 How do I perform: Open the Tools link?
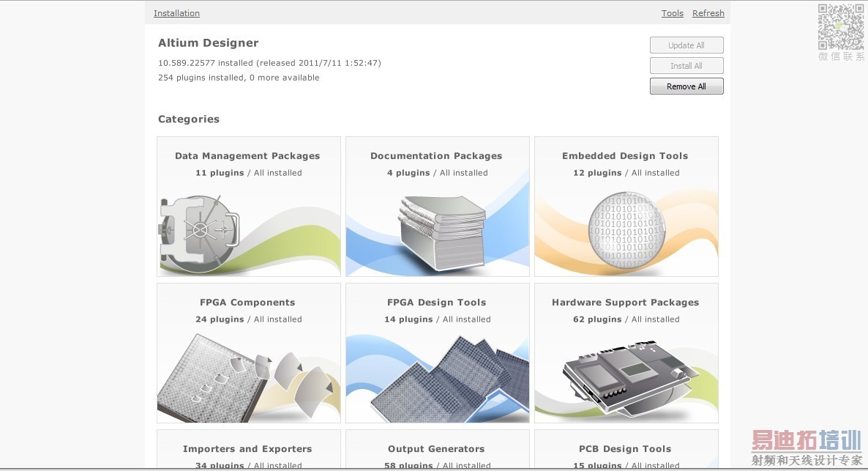click(672, 13)
